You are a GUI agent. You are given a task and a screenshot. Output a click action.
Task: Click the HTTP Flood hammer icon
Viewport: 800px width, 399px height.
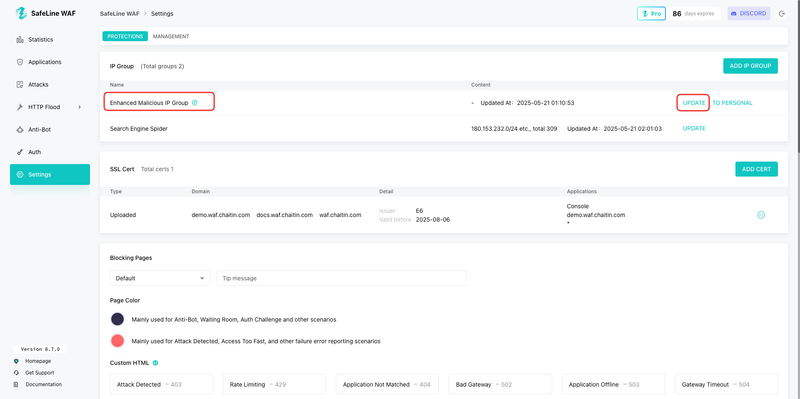(x=20, y=107)
